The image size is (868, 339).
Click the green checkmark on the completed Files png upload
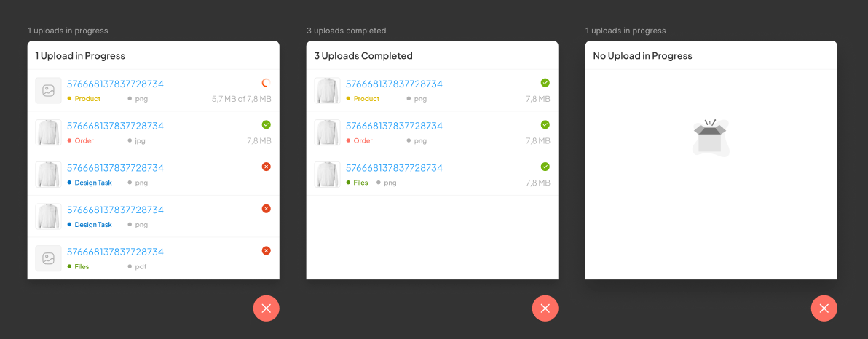point(545,167)
